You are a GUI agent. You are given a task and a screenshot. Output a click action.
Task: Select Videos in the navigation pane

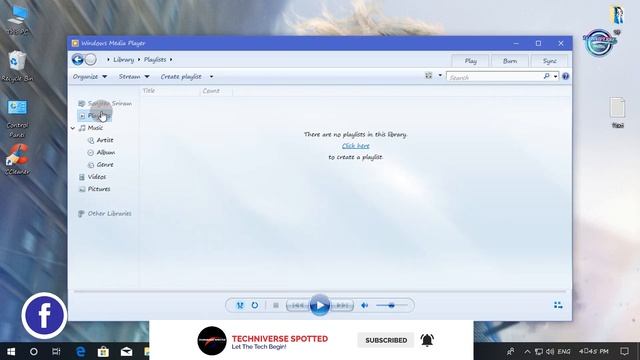click(x=92, y=177)
